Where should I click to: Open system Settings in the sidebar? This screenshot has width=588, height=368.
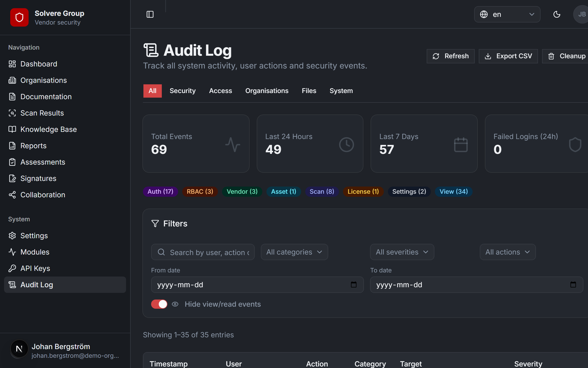(65, 236)
